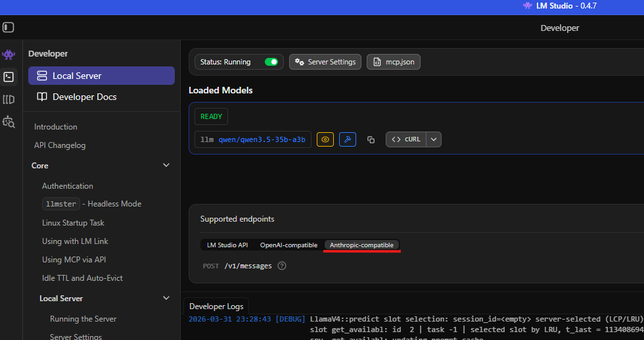Click the vision eye icon for qwen model
This screenshot has height=340, width=644.
coord(325,139)
